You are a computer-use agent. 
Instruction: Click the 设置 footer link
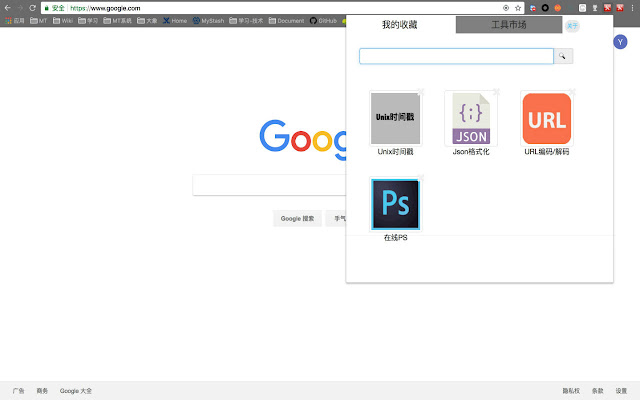click(621, 391)
